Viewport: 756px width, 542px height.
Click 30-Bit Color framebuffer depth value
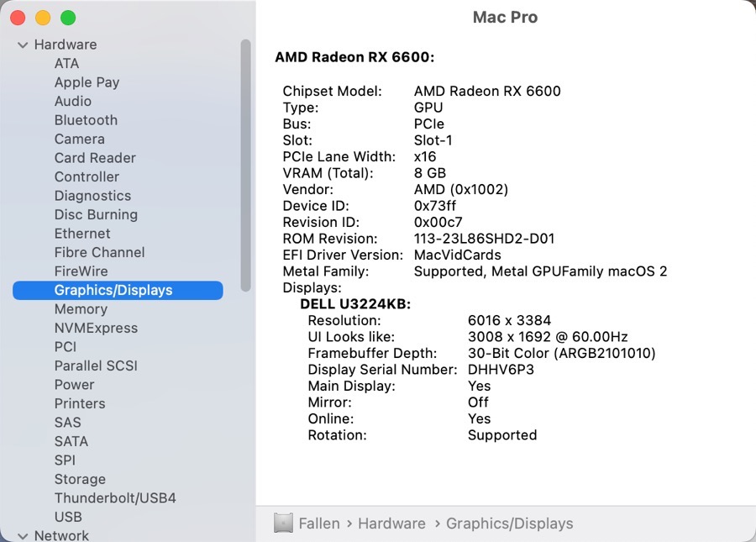[562, 353]
